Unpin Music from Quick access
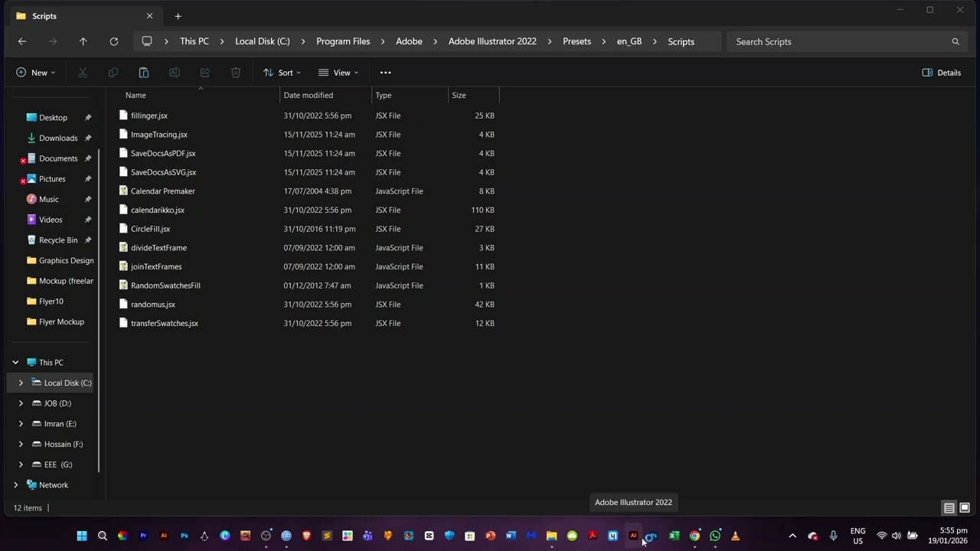 click(x=88, y=199)
